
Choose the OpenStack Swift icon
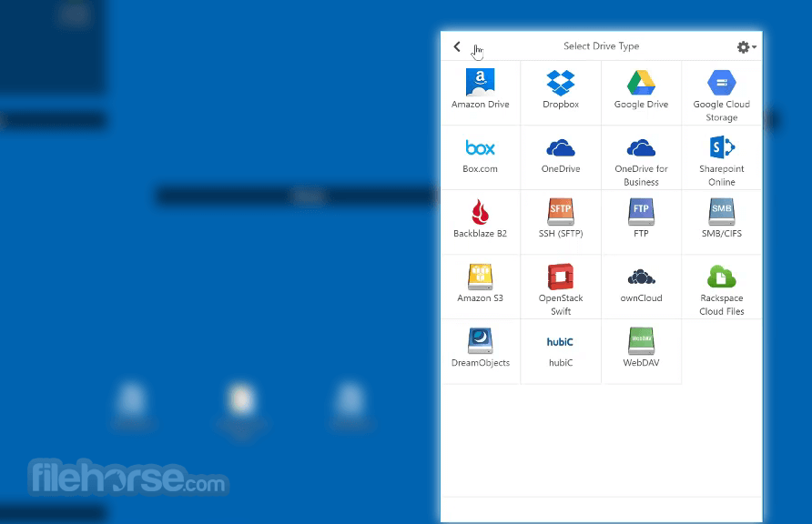[561, 277]
